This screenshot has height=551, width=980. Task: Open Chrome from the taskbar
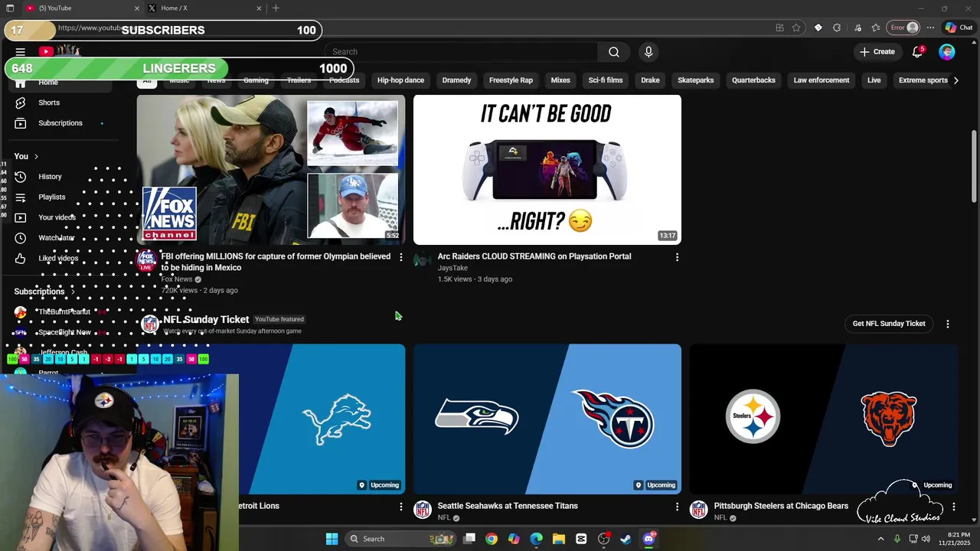[x=492, y=539]
